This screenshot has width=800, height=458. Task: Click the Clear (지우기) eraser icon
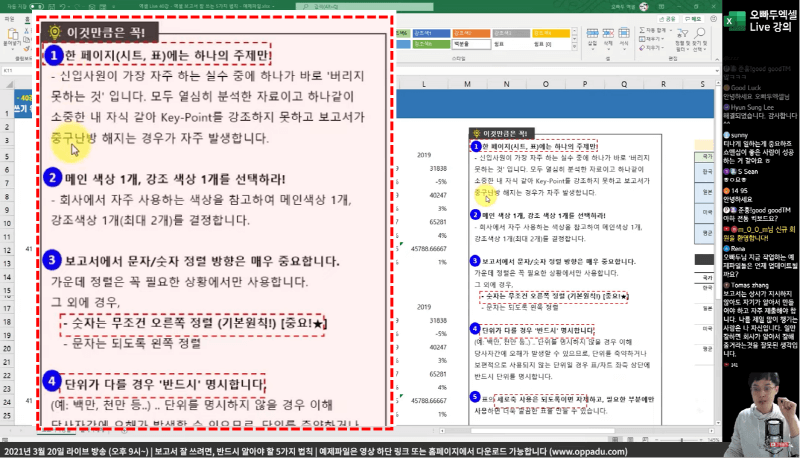point(642,47)
